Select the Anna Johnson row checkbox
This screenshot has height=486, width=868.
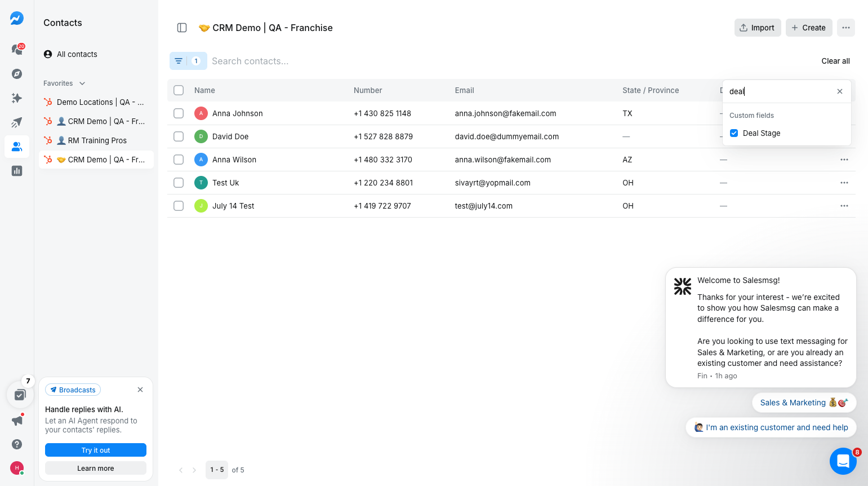tap(179, 113)
